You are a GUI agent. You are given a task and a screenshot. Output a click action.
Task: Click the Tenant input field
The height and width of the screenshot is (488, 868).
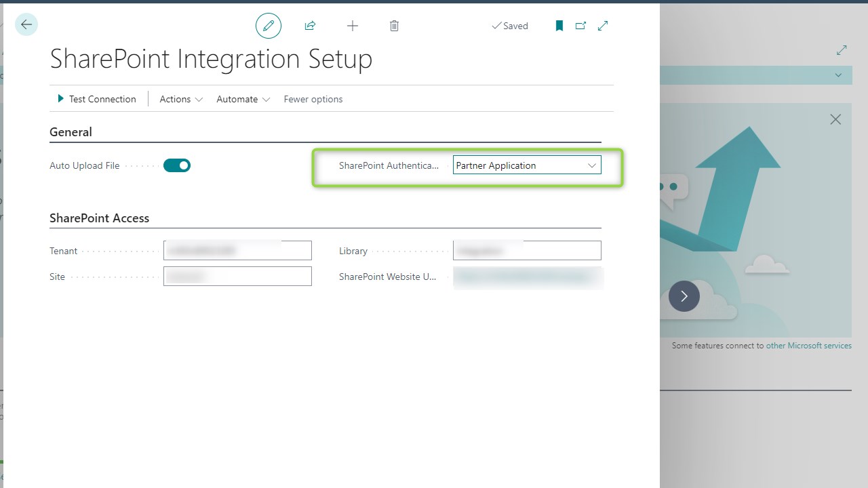pos(237,250)
